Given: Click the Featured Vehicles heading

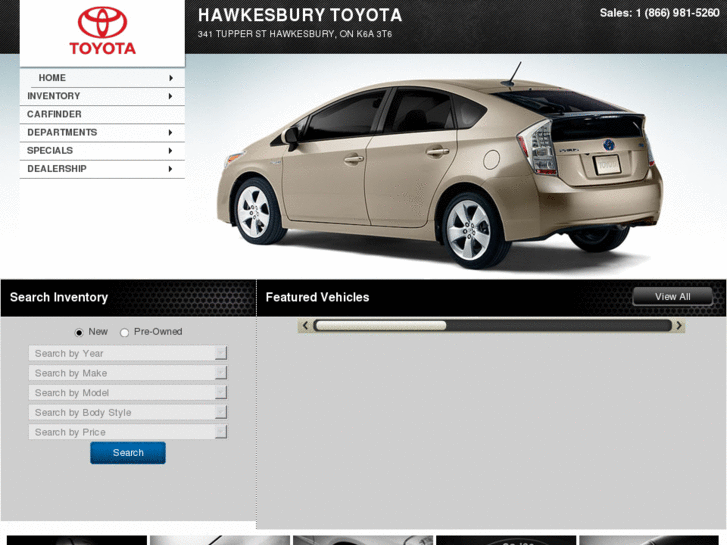Looking at the screenshot, I should click(x=318, y=297).
